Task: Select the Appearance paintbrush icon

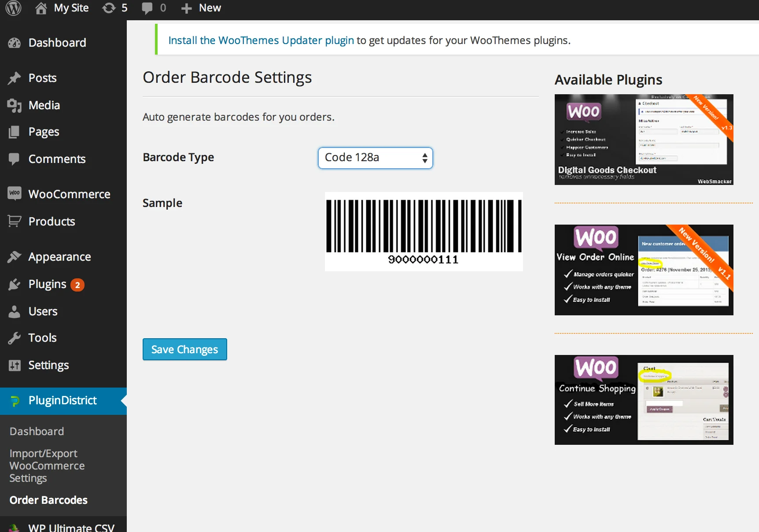Action: click(15, 256)
